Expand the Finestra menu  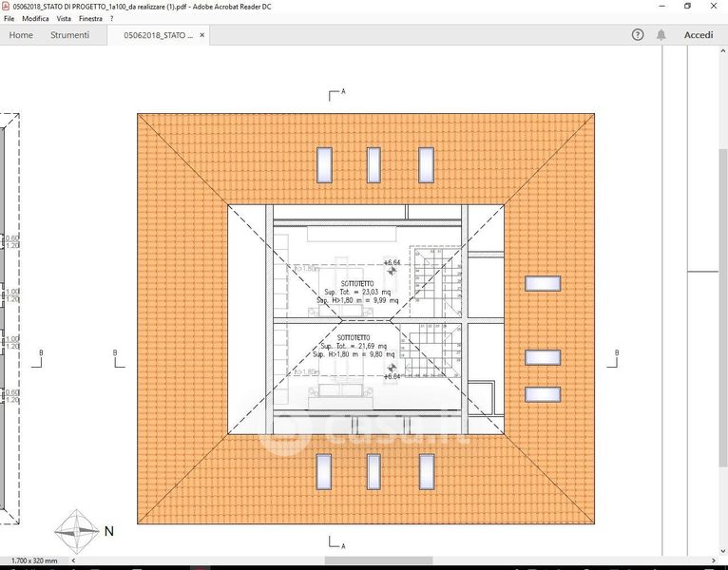(x=90, y=18)
